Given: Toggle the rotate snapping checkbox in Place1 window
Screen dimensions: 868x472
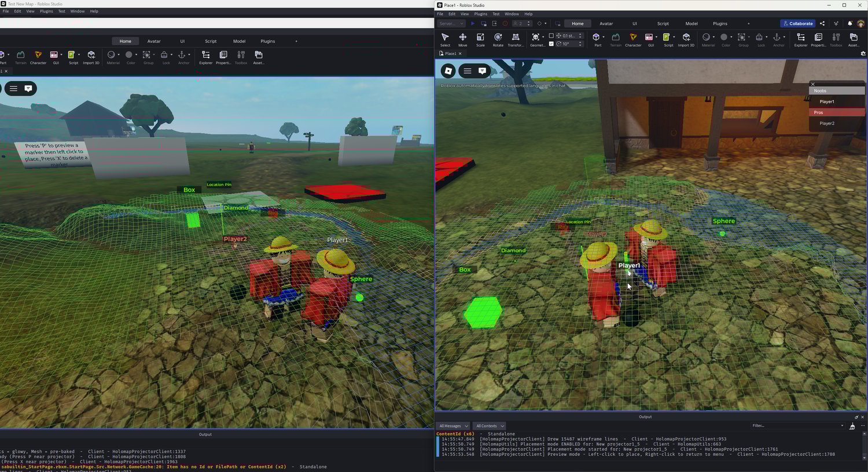Looking at the screenshot, I should 551,43.
